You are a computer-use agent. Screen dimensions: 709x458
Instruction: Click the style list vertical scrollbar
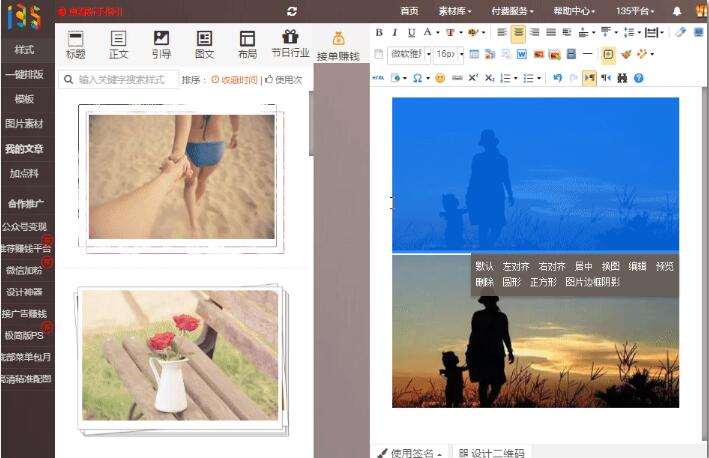click(x=311, y=123)
